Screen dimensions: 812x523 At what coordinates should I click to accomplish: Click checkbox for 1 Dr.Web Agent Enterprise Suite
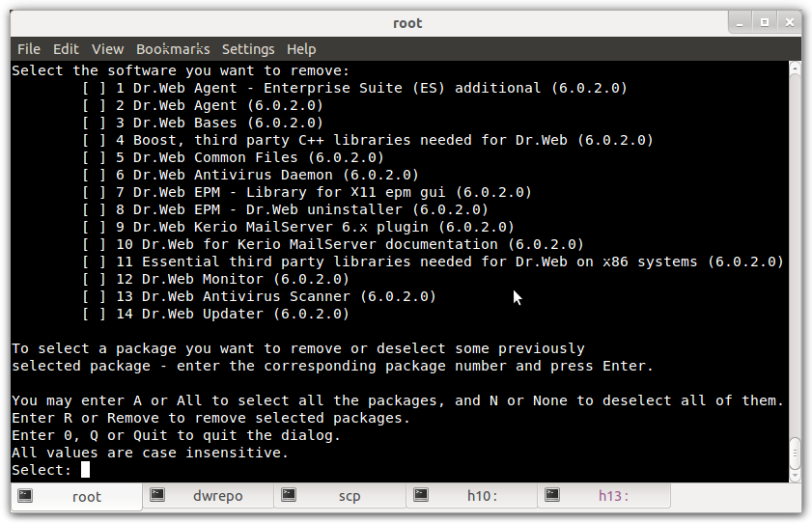click(94, 89)
